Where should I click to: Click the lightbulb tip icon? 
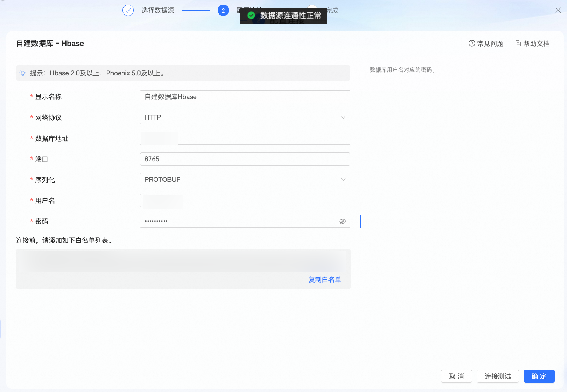point(23,73)
